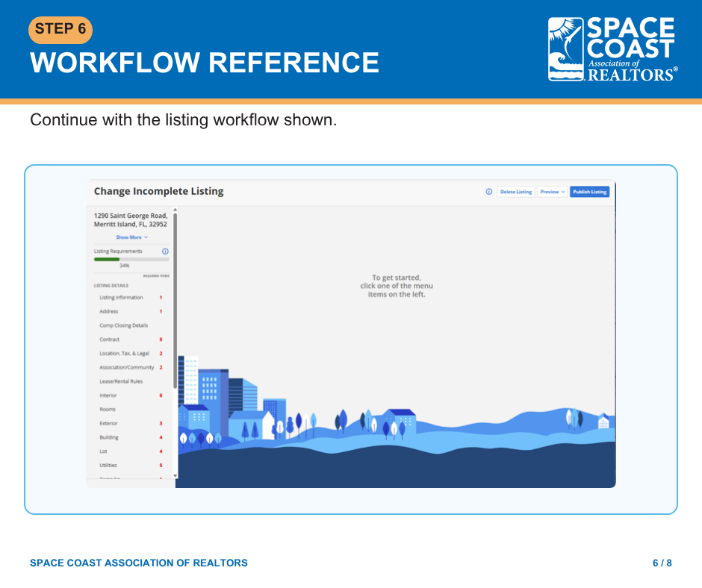Open the Rooms section
Viewport: 702px width, 588px height.
click(x=108, y=410)
